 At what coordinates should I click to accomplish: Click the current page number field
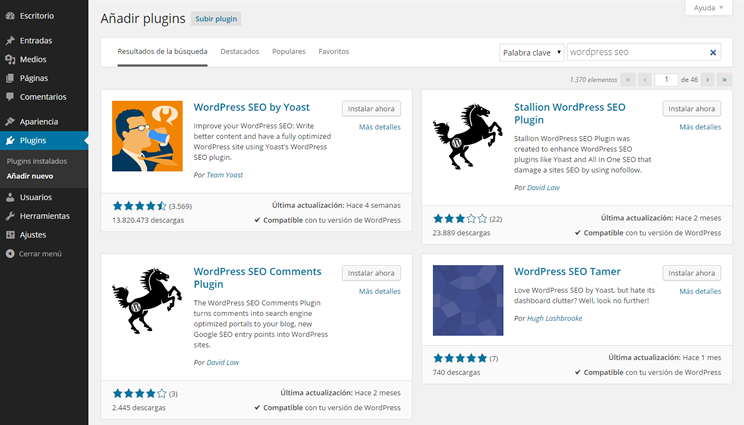(x=666, y=80)
